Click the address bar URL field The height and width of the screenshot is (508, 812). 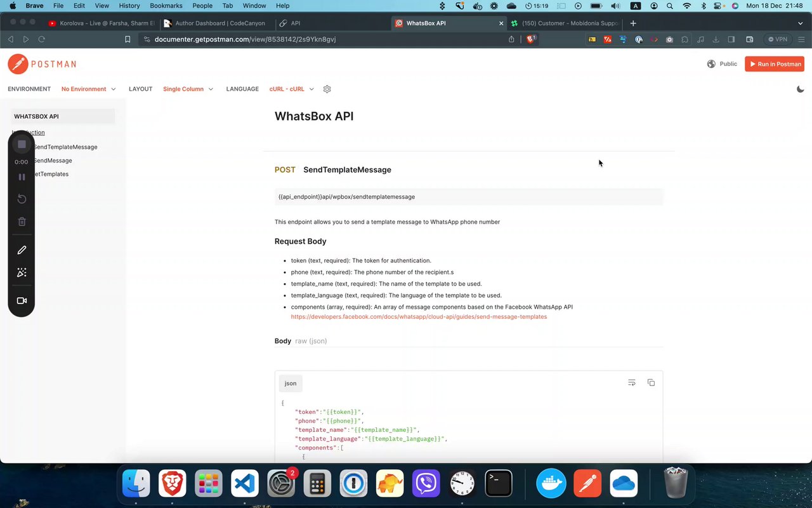click(324, 39)
